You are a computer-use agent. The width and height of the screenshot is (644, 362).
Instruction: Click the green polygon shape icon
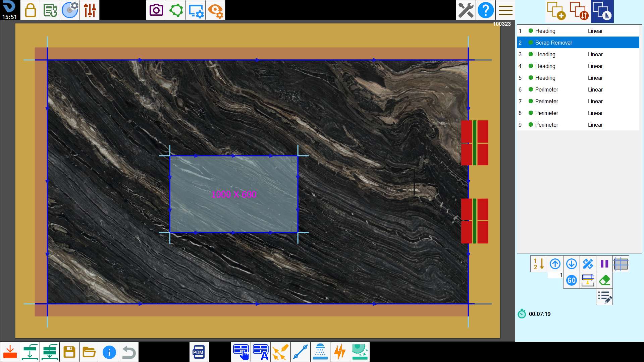[176, 10]
